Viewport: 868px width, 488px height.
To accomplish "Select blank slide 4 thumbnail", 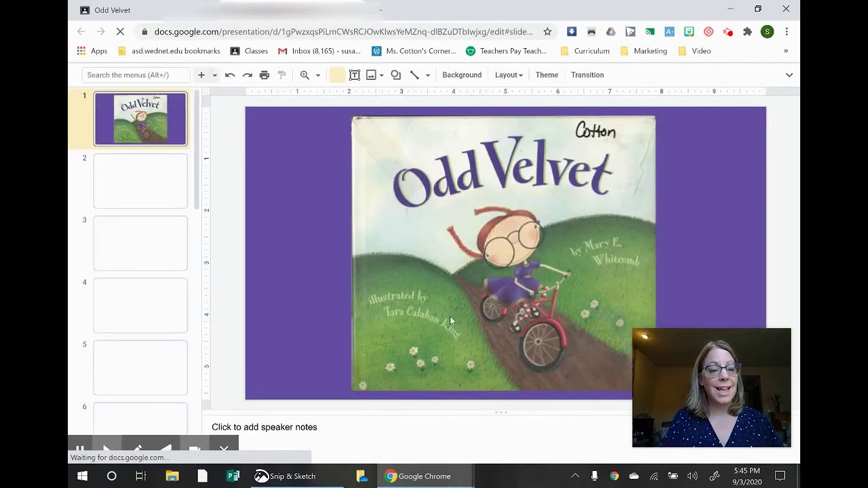I will point(140,306).
